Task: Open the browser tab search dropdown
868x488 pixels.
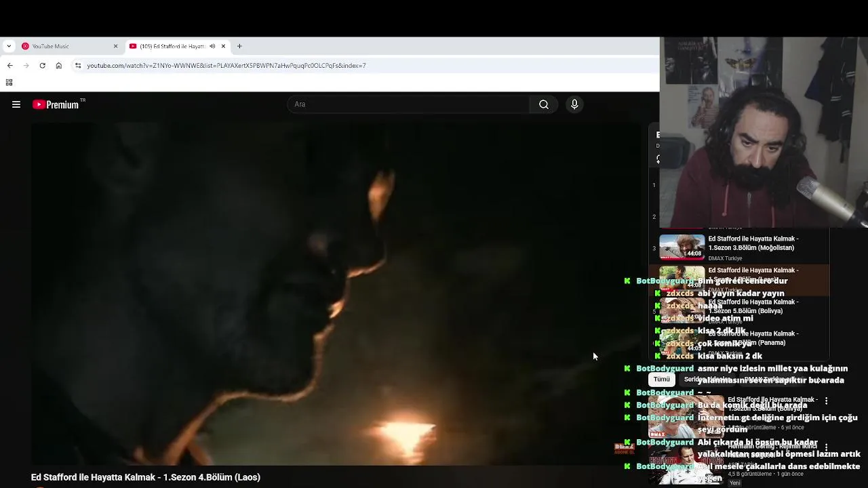Action: 9,46
